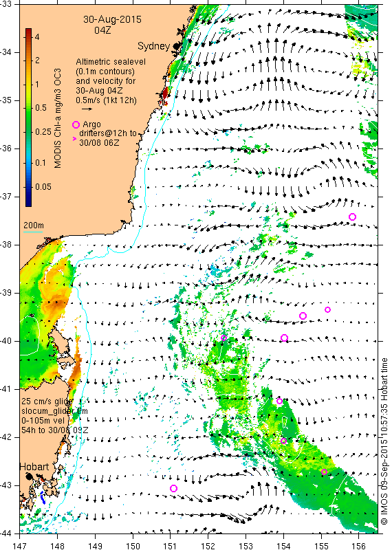Click latitude axis label "-41"
Image resolution: width=392 pixels, height=550 pixels.
7,389
